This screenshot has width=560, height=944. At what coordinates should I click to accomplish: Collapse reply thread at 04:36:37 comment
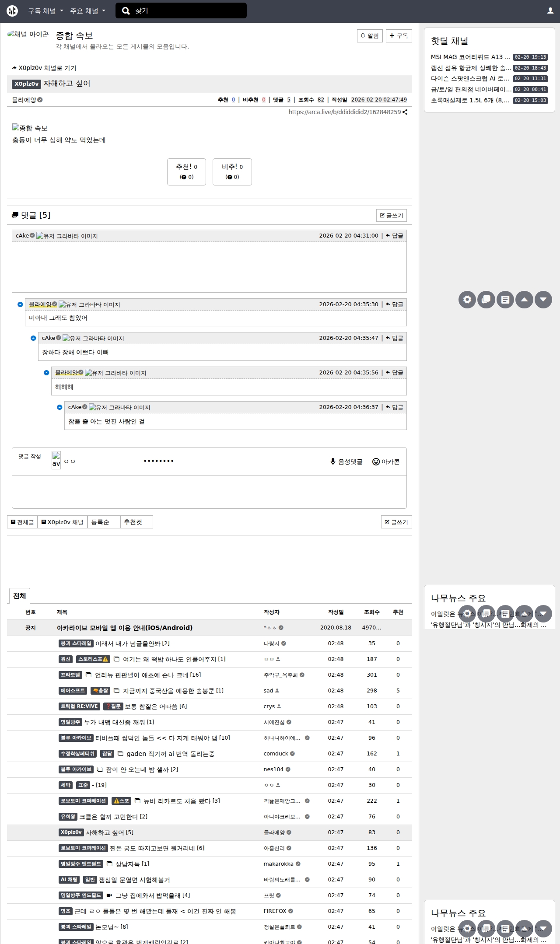[59, 407]
